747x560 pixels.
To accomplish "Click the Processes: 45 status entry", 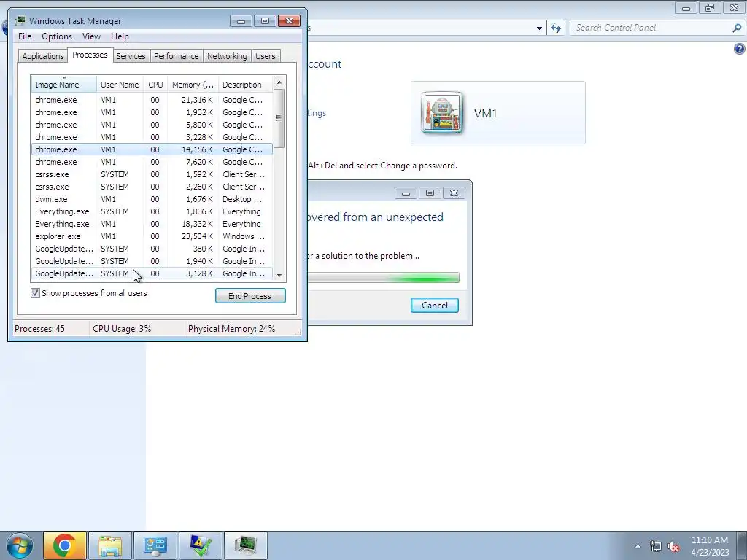I will click(39, 329).
